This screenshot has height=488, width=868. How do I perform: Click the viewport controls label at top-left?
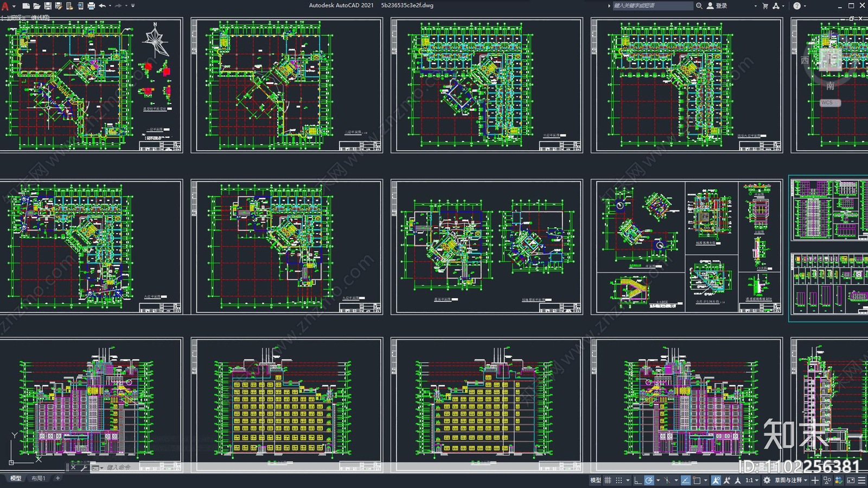(x=25, y=18)
